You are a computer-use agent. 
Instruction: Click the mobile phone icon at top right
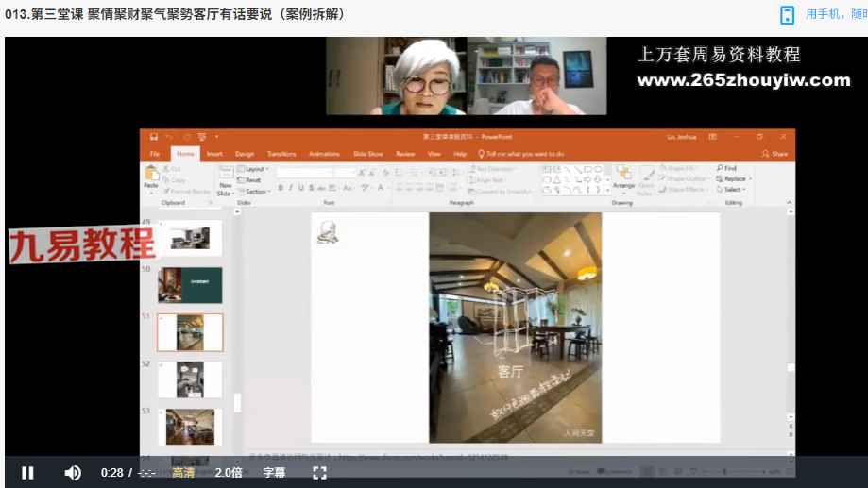[x=787, y=14]
